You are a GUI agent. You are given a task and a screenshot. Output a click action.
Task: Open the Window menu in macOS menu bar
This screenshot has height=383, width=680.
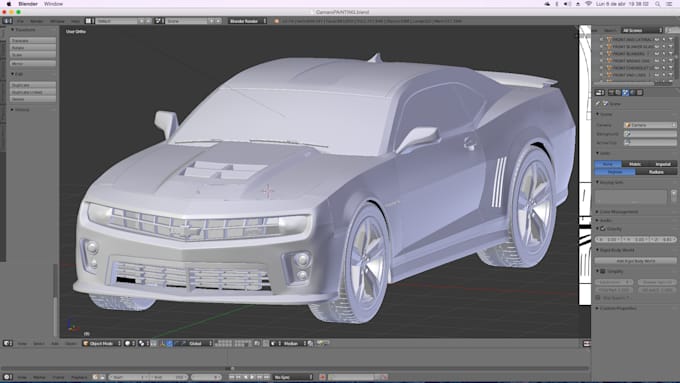click(53, 4)
